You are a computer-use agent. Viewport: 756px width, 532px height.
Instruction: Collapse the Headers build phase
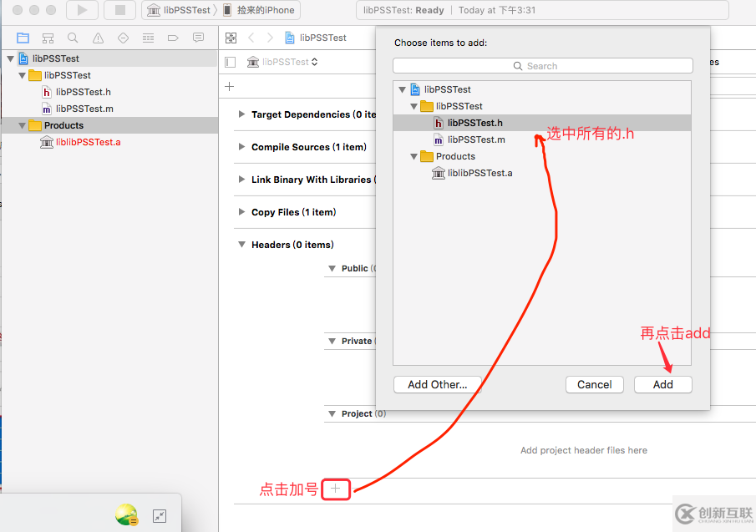[x=241, y=245]
